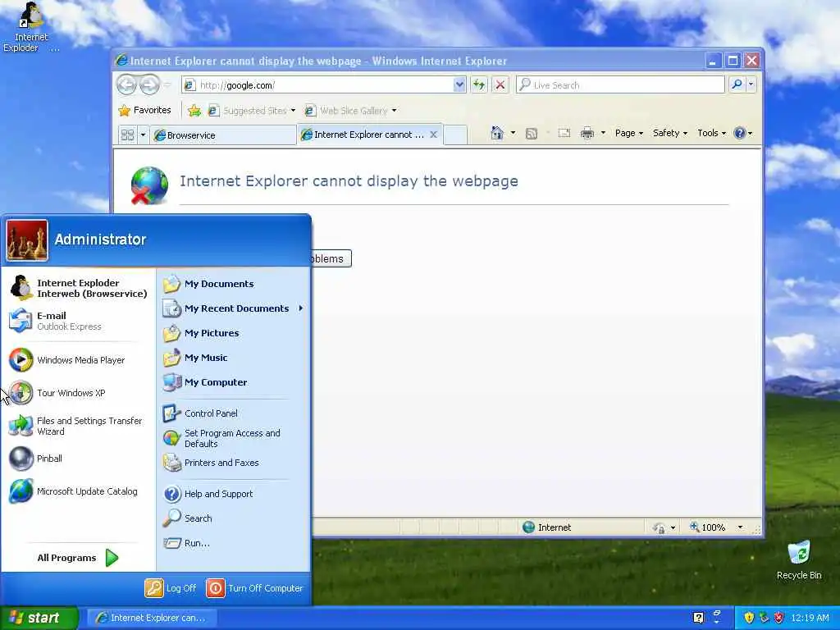Switch to Internet Explorer cannot tab

pos(370,135)
